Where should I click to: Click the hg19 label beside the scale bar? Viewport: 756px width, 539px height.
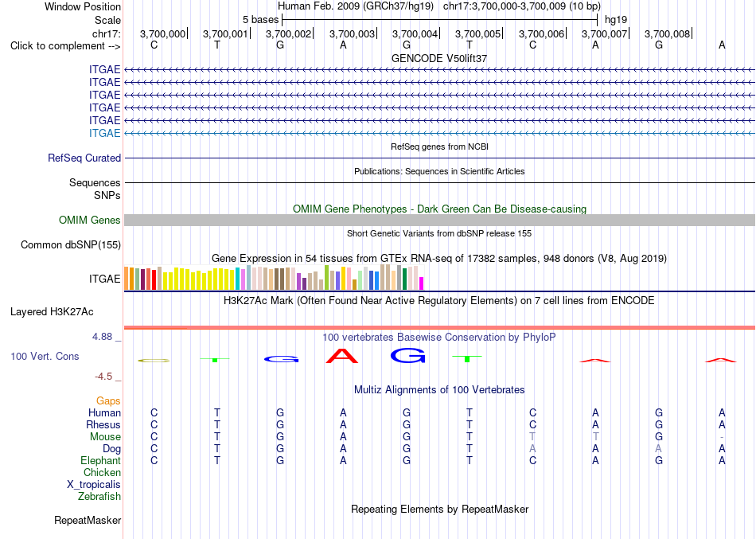[x=616, y=20]
